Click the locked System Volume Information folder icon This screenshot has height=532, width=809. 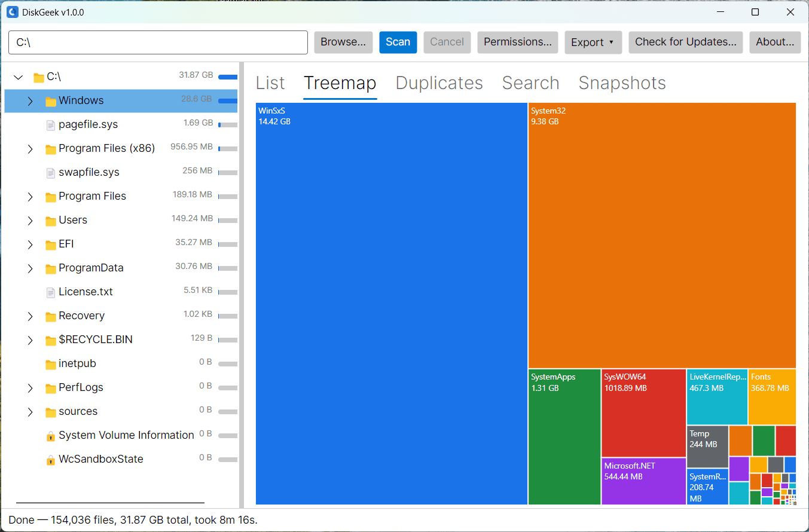51,436
